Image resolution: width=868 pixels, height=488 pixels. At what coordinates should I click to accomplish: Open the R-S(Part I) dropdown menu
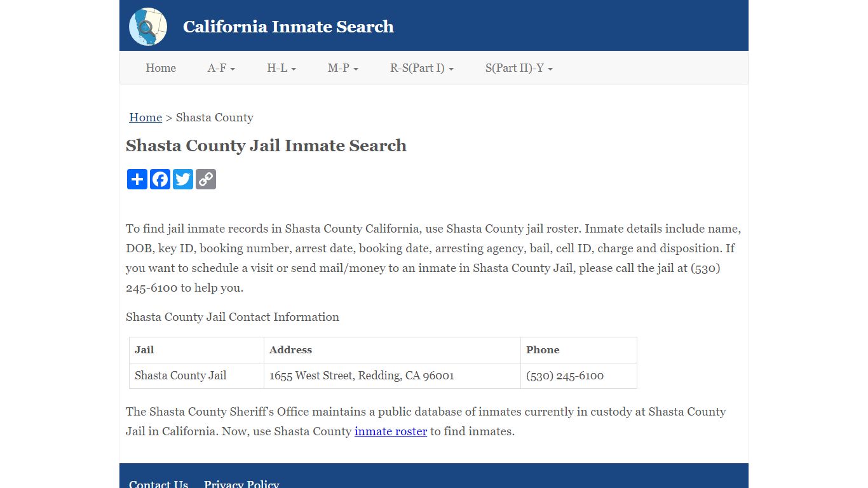(x=422, y=68)
